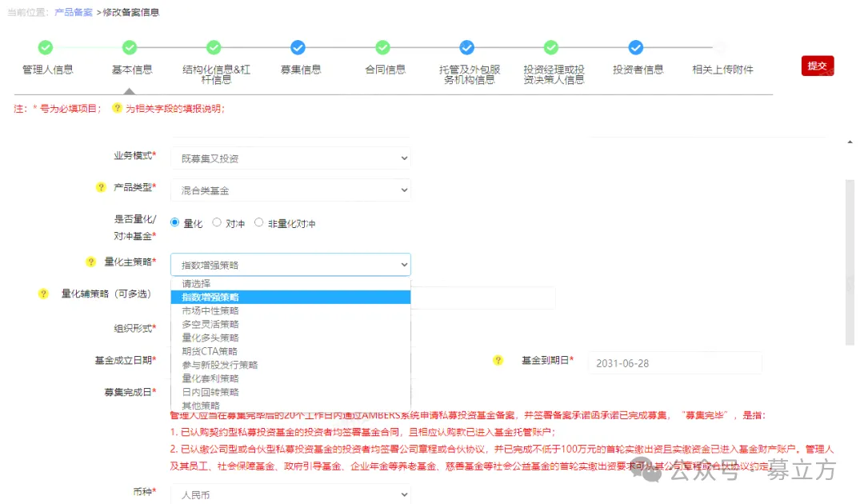This screenshot has height=504, width=864.
Task: Click the blue checkmark icon above 募集信息
Action: pos(298,47)
